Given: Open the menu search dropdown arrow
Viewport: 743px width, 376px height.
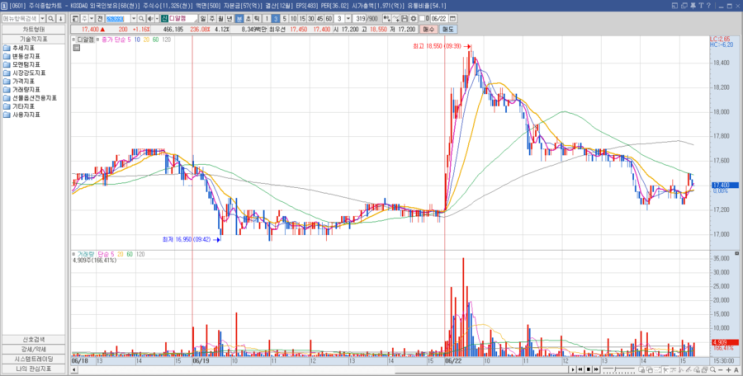Looking at the screenshot, I should coord(42,18).
